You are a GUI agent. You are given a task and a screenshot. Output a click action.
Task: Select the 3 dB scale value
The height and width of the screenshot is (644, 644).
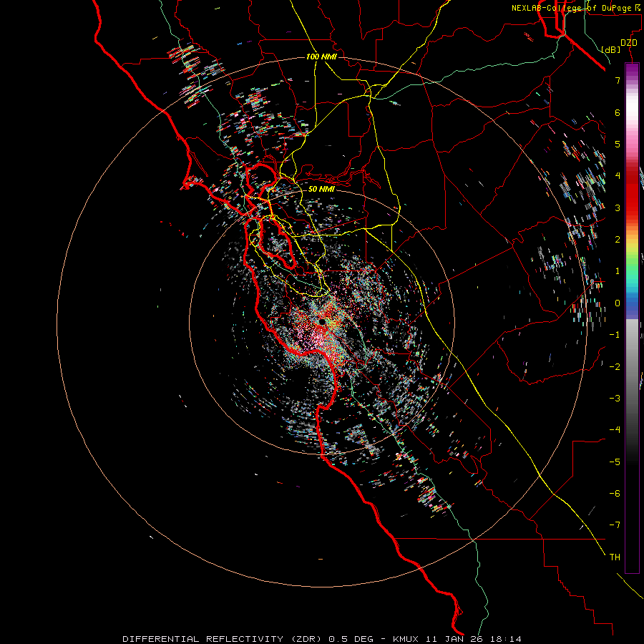tap(618, 208)
